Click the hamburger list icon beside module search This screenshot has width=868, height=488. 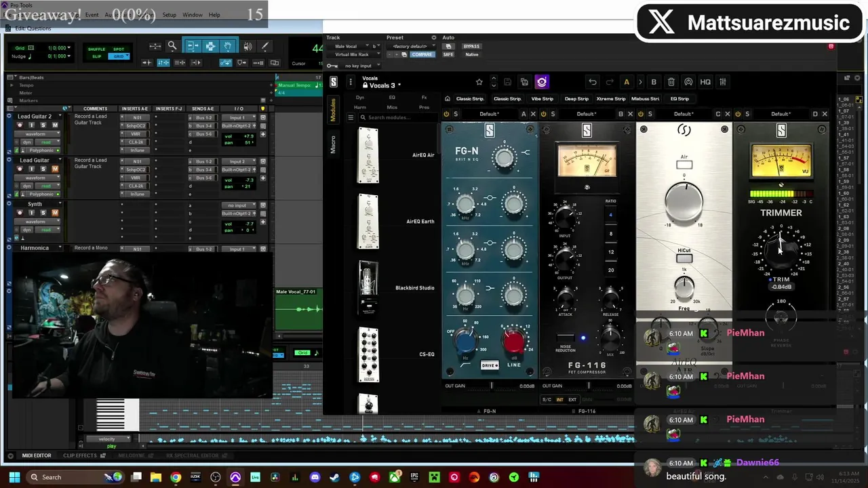coord(351,117)
